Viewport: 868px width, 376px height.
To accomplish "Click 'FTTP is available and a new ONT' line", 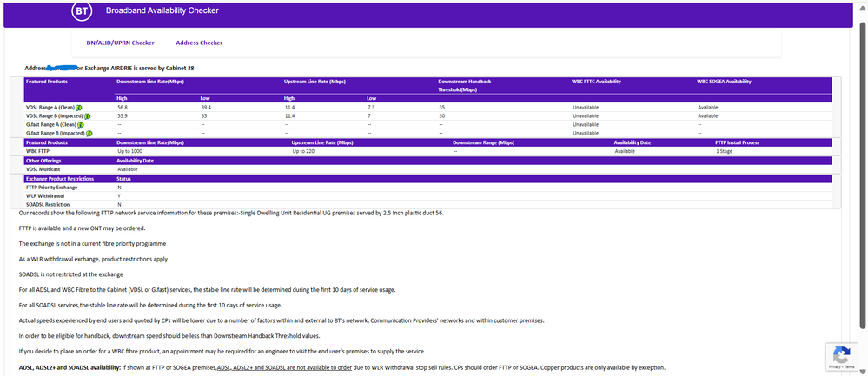I will 82,228.
